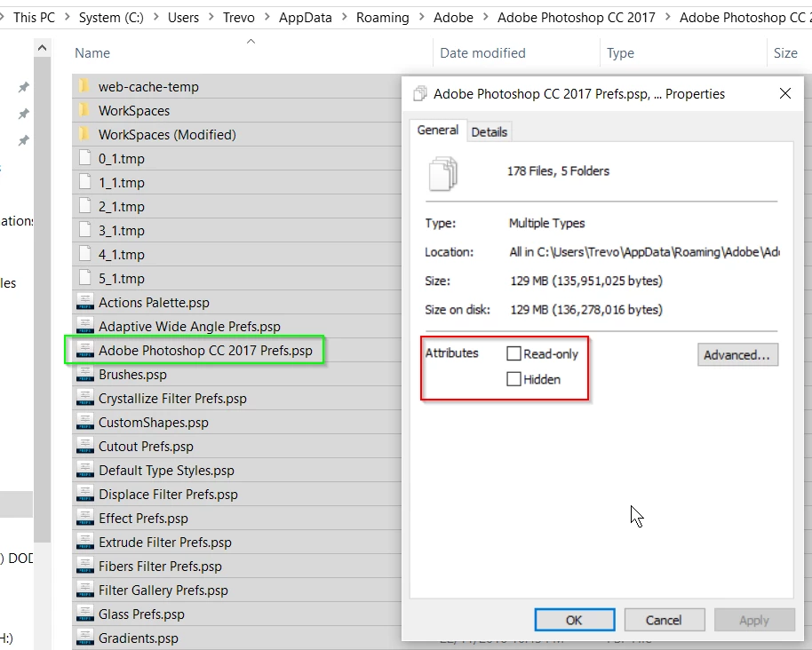
Task: Click the System (C:) breadcrumb segment
Action: click(111, 17)
